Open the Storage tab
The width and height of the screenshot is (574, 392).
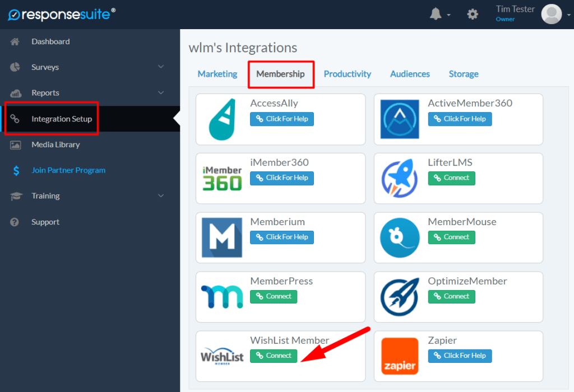pyautogui.click(x=464, y=74)
